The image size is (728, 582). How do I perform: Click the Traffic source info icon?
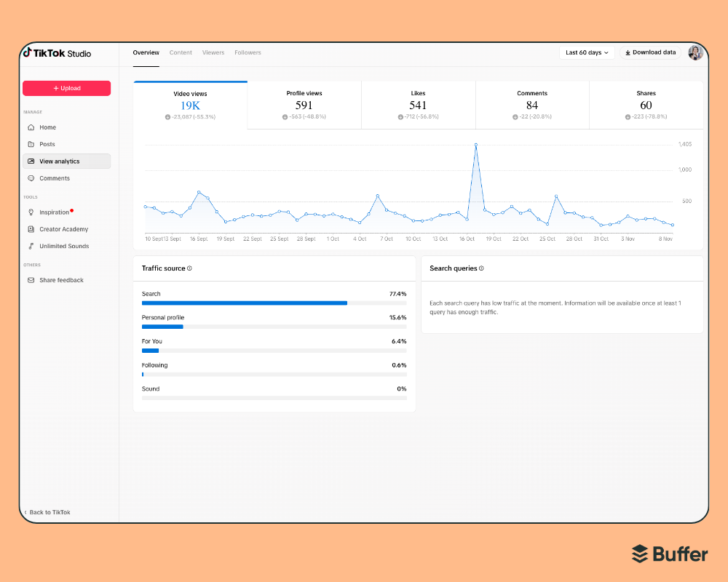click(189, 268)
